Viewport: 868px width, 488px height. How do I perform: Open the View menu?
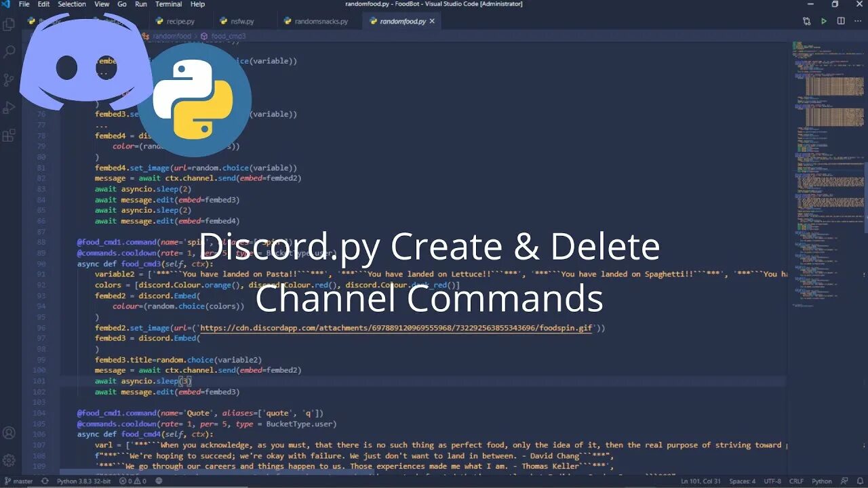coord(102,4)
